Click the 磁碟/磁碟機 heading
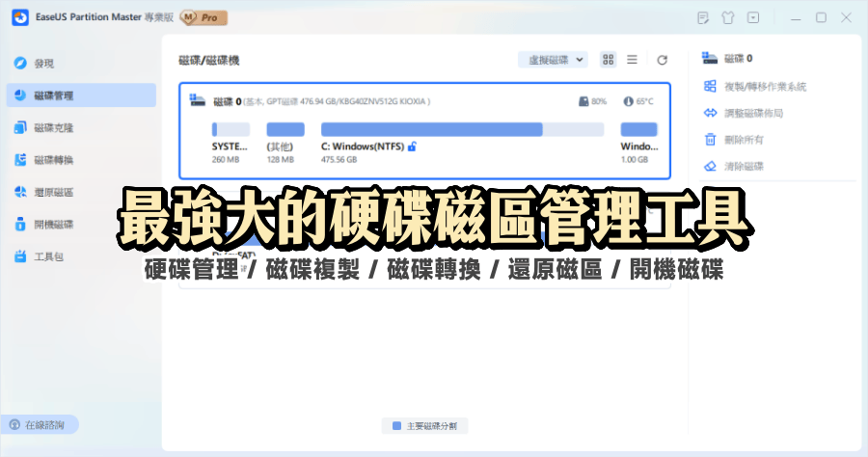 click(x=208, y=61)
